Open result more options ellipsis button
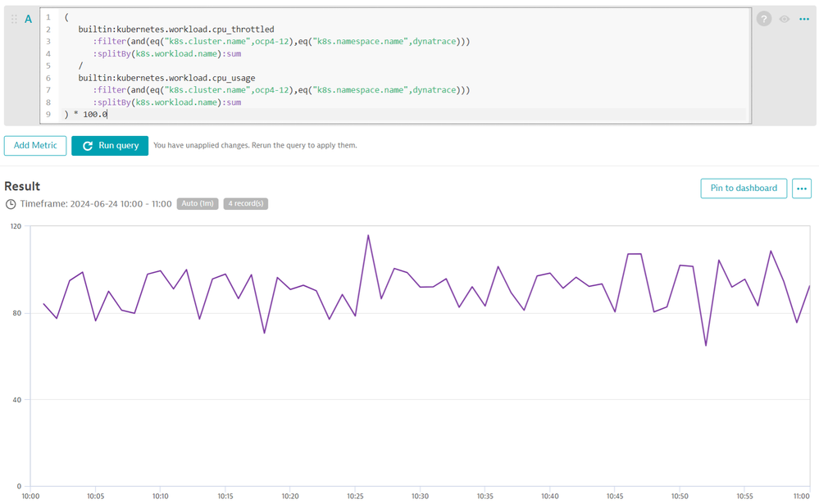 [801, 188]
